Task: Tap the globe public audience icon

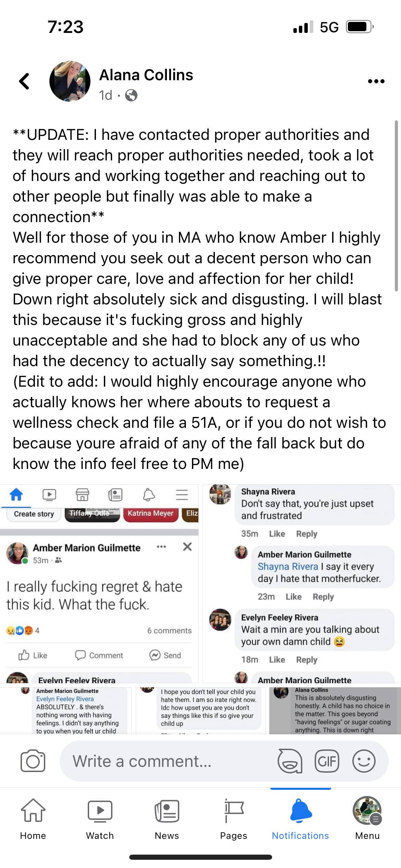Action: 131,95
